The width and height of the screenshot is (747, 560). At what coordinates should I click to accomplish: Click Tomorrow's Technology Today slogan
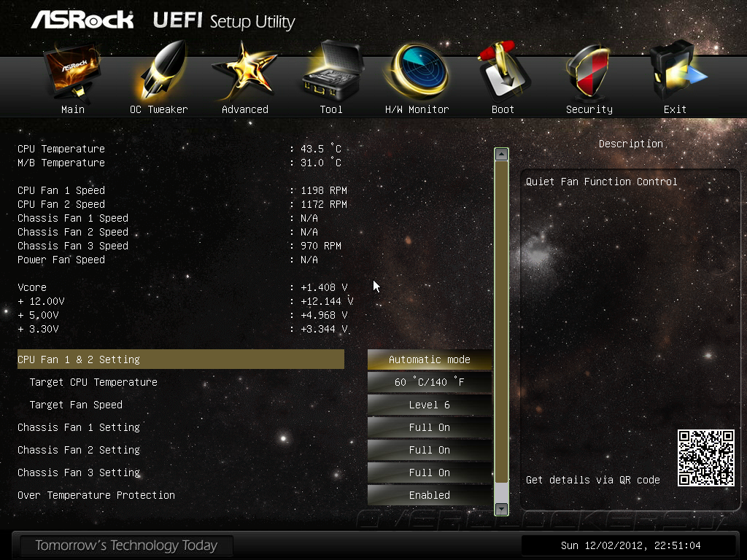[126, 545]
